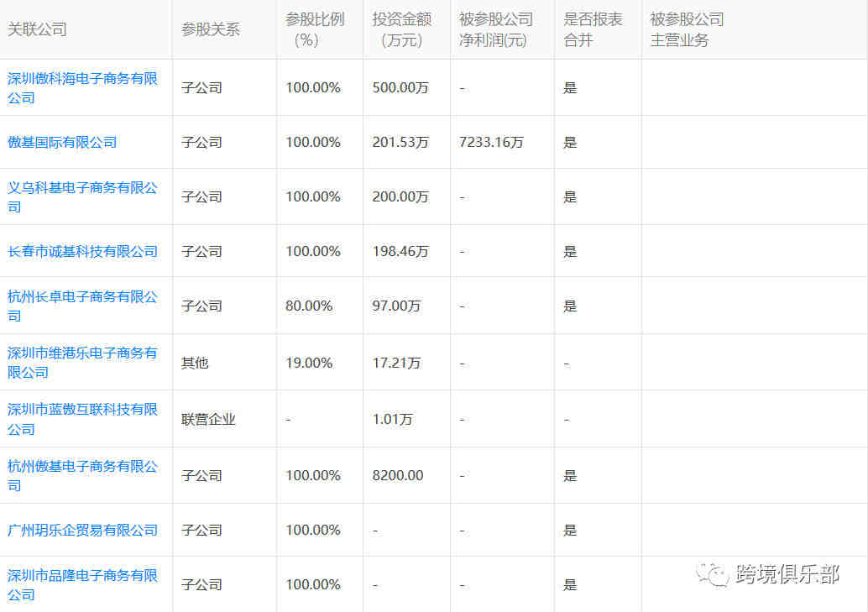Select 100.00% in the 深圳傲科海 row
This screenshot has height=612, width=868.
[x=313, y=87]
